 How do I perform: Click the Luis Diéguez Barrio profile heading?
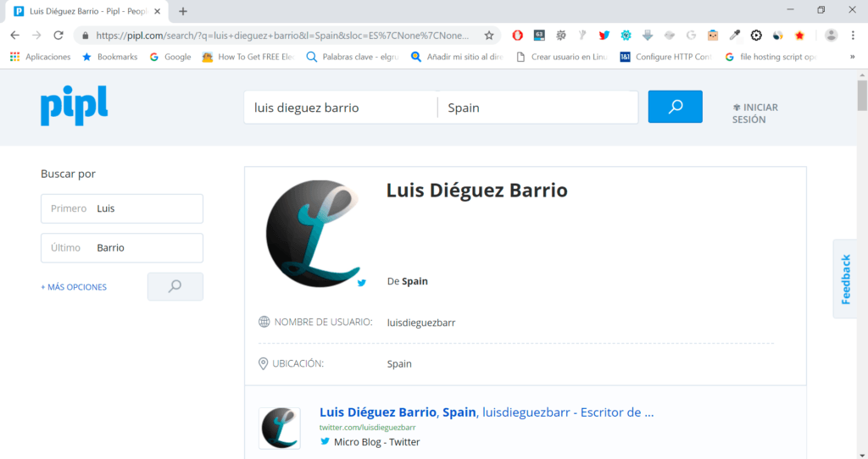coord(476,191)
